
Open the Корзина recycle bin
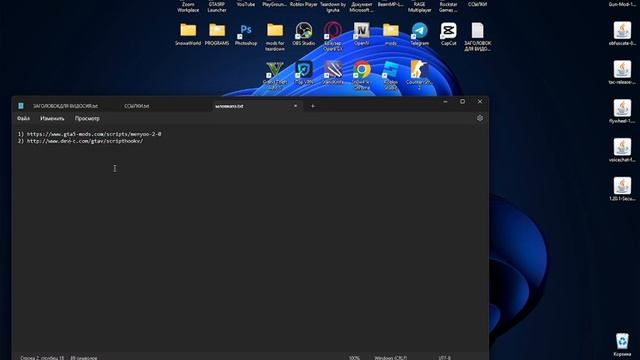tap(622, 345)
